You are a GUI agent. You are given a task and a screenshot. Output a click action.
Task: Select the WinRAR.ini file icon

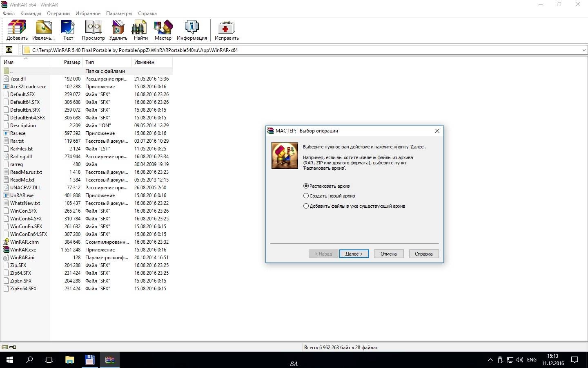pyautogui.click(x=6, y=257)
